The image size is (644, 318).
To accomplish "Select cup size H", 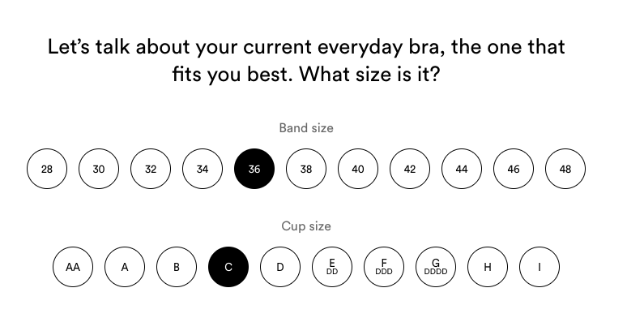I will coord(488,267).
